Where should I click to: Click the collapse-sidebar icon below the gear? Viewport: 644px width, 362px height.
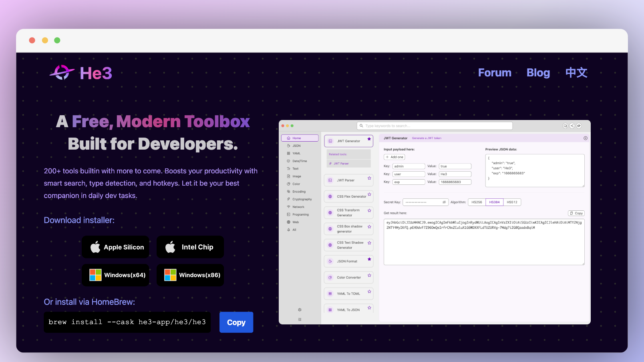pyautogui.click(x=300, y=319)
